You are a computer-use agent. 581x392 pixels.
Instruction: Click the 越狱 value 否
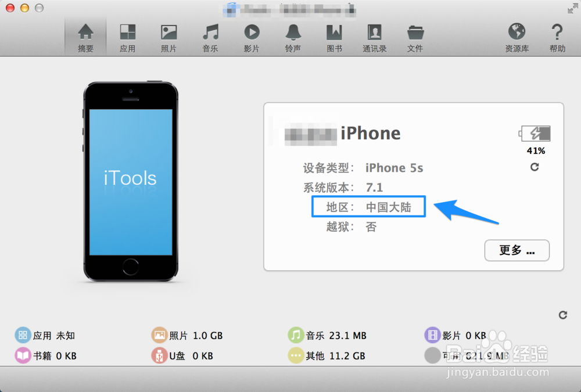[371, 226]
